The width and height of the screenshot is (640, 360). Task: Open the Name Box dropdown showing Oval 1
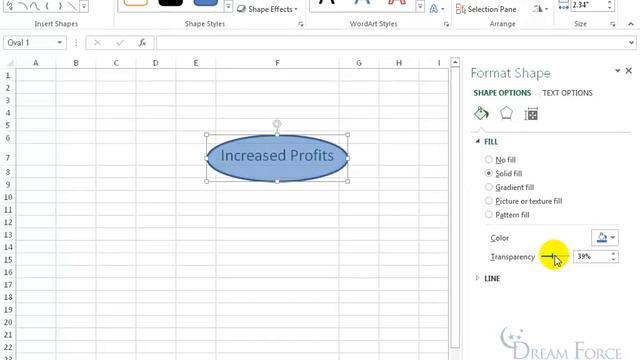[60, 42]
